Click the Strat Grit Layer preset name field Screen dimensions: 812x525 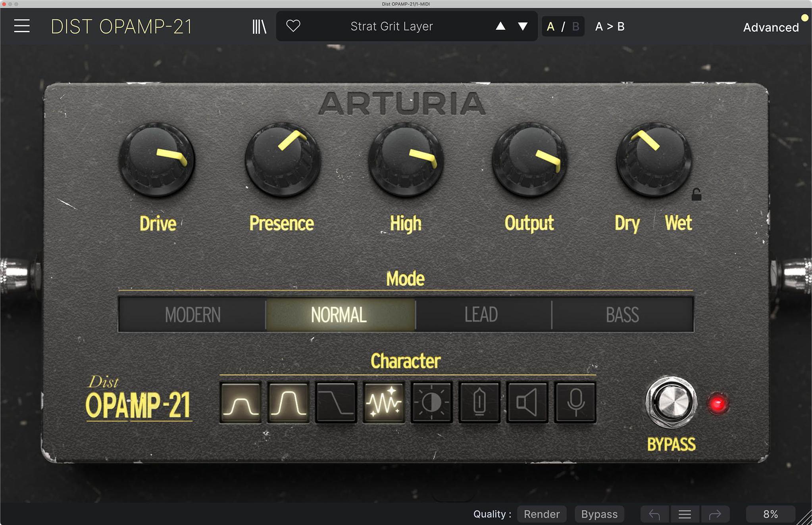click(391, 26)
